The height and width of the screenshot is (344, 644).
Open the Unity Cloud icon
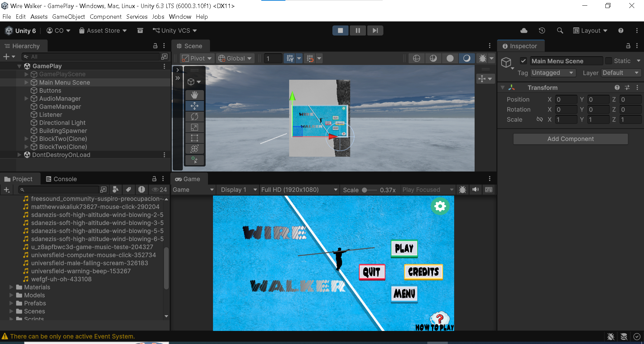coord(524,30)
